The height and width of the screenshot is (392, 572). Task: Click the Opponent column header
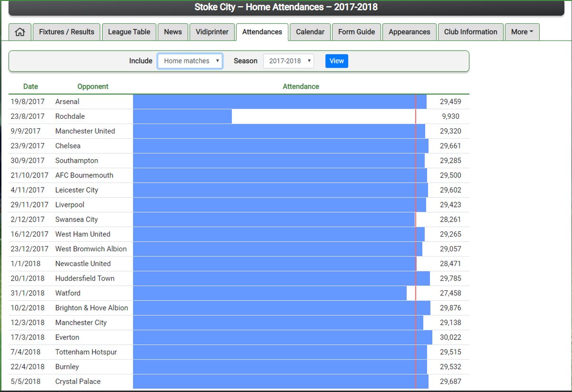tap(93, 86)
